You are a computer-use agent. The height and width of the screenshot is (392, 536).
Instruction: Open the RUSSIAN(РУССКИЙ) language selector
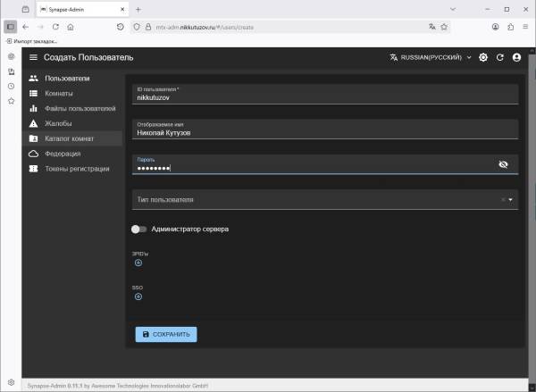point(431,58)
